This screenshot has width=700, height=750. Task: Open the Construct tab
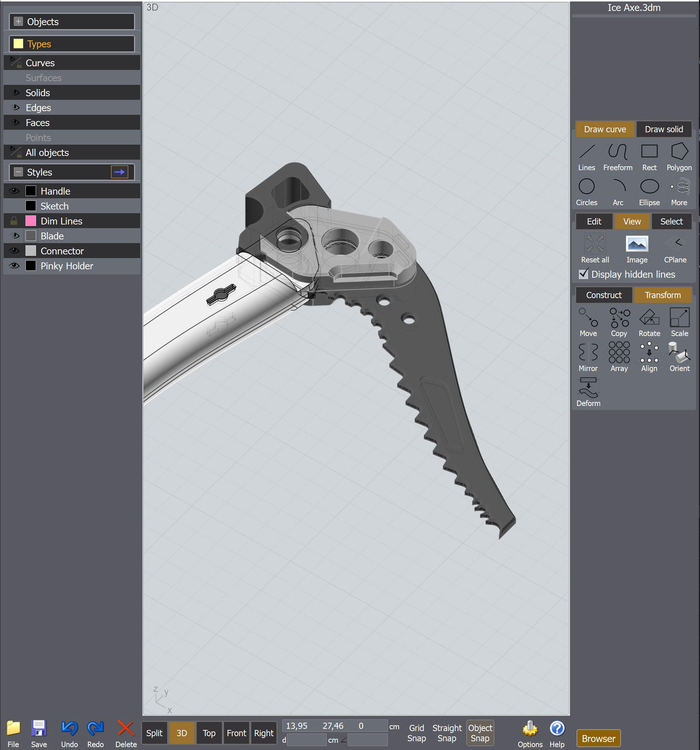603,295
